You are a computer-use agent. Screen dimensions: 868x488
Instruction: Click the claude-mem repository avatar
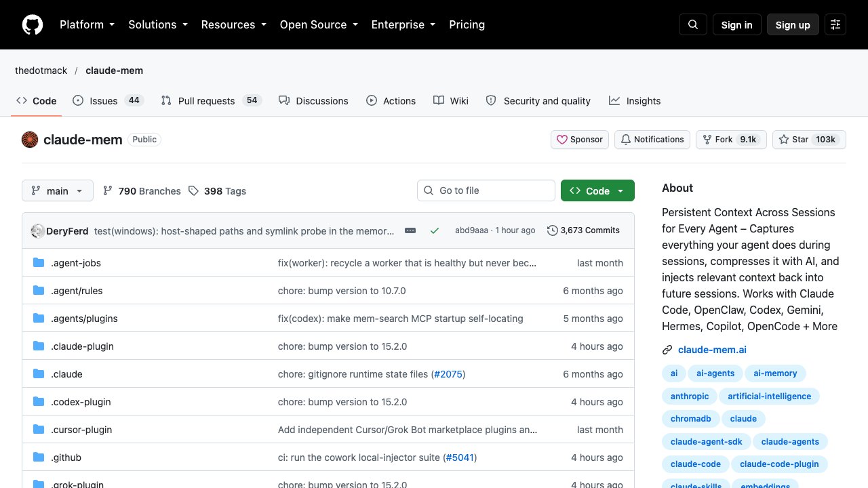(30, 140)
